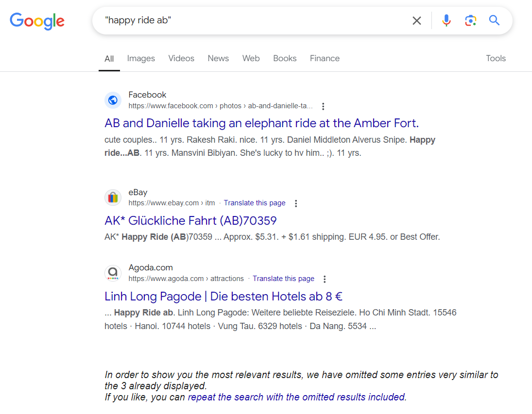Click the eBay result shopping bag favicon

tap(113, 198)
